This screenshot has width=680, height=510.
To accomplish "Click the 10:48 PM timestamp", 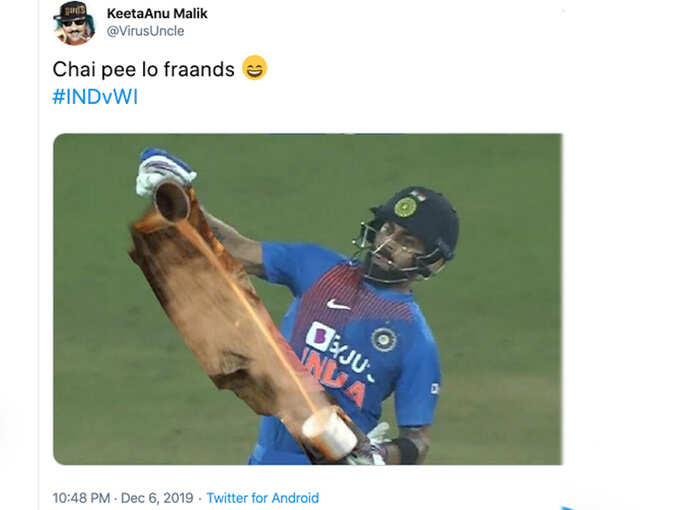I will [81, 497].
